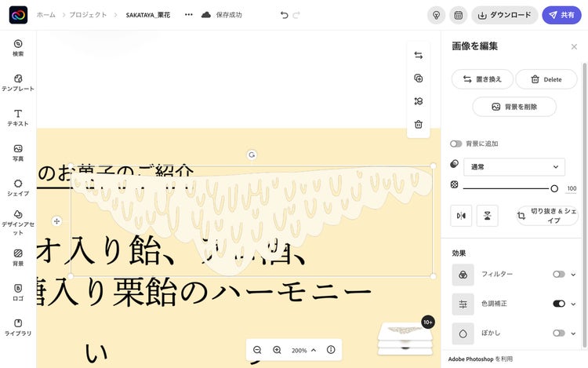Viewport: 588px width, 368px height.
Task: Open the 通常 blend mode dropdown
Action: point(514,167)
